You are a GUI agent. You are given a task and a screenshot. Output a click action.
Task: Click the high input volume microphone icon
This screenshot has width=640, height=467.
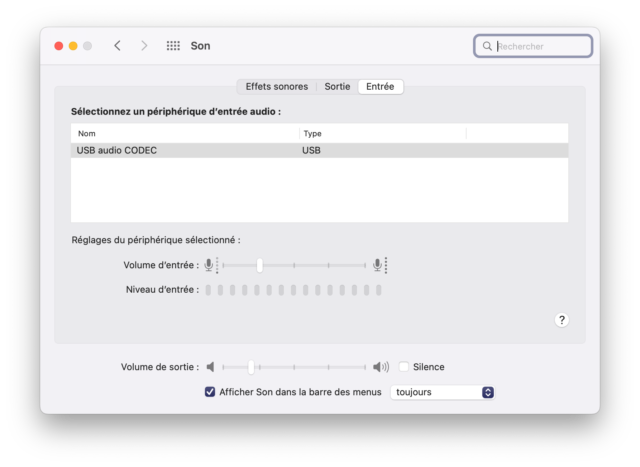tap(378, 265)
